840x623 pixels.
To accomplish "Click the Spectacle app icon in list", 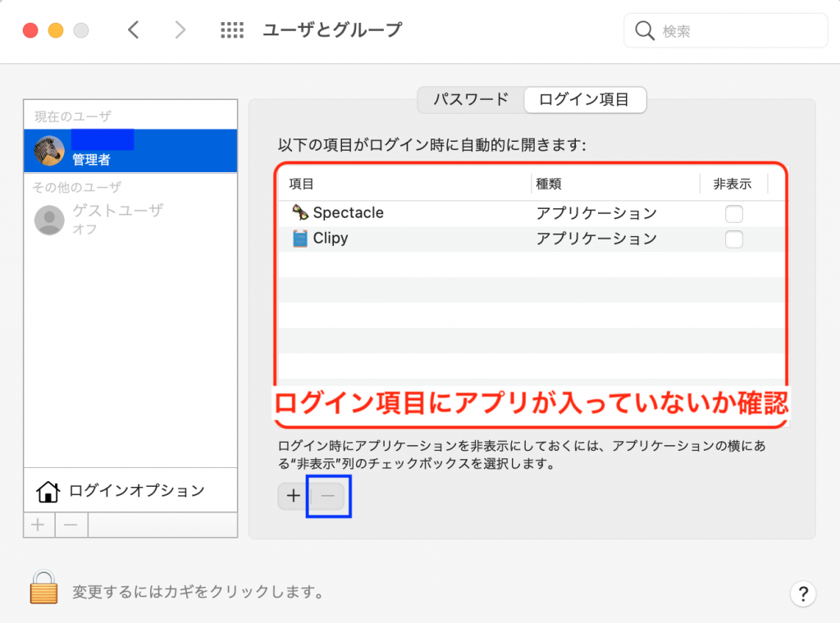I will click(300, 213).
